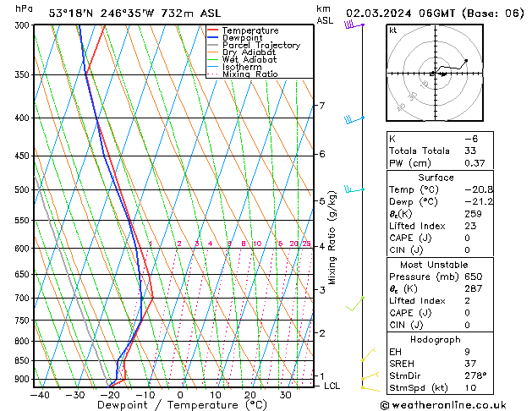Click the Most Unstable theta-e value '287'
Image resolution: width=532 pixels, height=411 pixels.
(473, 288)
